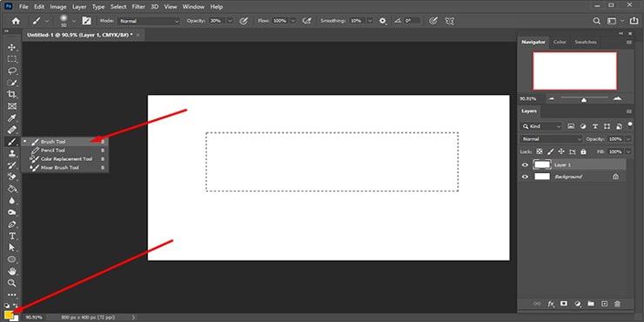The image size is (644, 322).
Task: Delete layer with the trash icon
Action: pos(617,304)
